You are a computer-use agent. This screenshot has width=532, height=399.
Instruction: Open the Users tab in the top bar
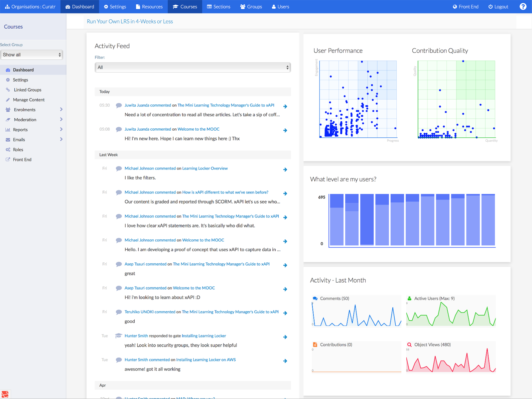pos(280,7)
